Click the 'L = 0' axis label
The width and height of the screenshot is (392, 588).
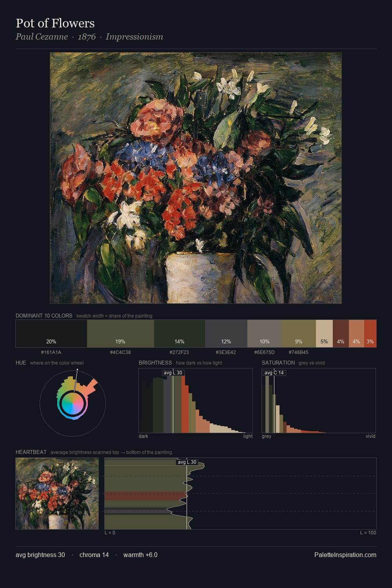(x=110, y=532)
